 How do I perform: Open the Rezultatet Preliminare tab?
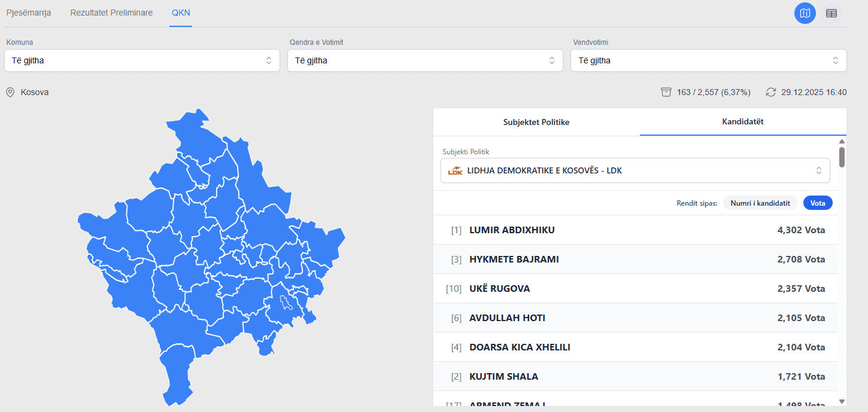pos(111,13)
